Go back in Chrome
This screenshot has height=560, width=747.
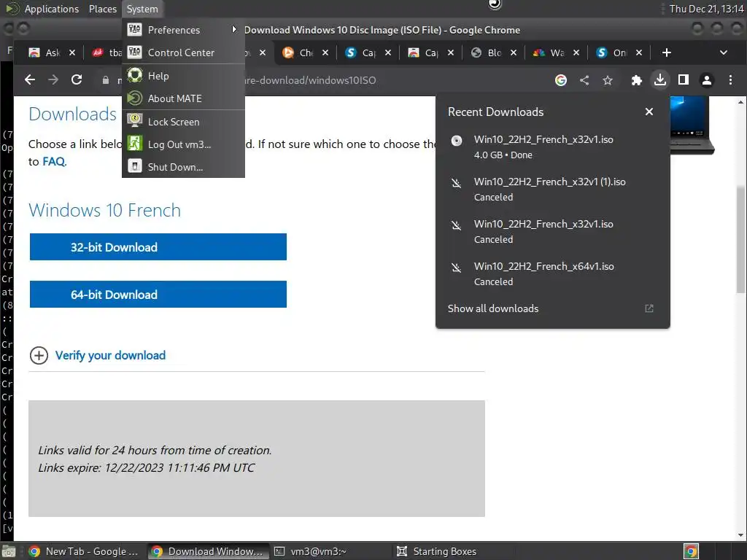pos(30,80)
